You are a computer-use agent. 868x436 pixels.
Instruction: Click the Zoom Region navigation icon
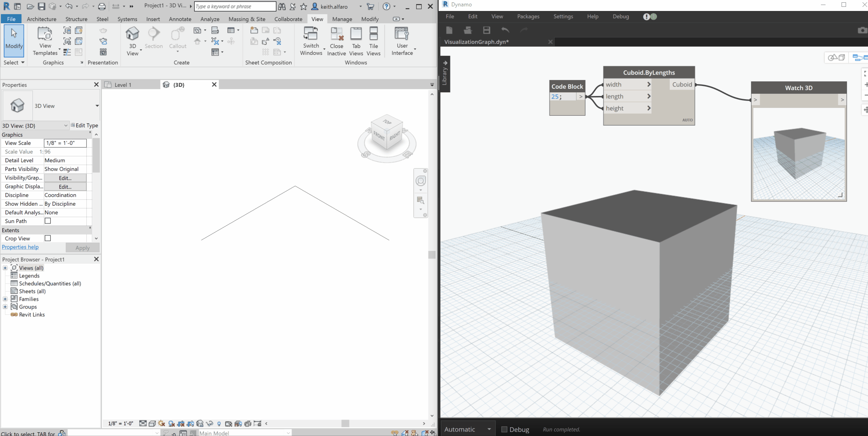coord(421,201)
